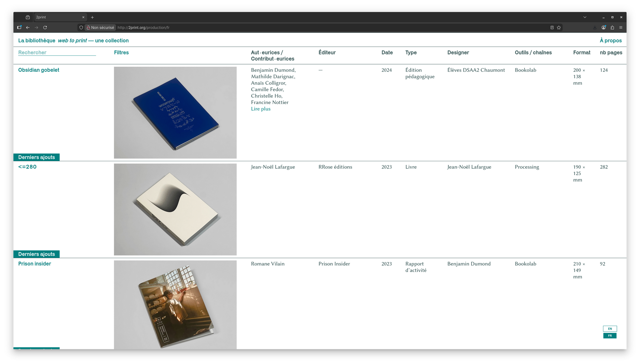Sort by the nb pages column header
640x364 pixels.
tap(611, 53)
